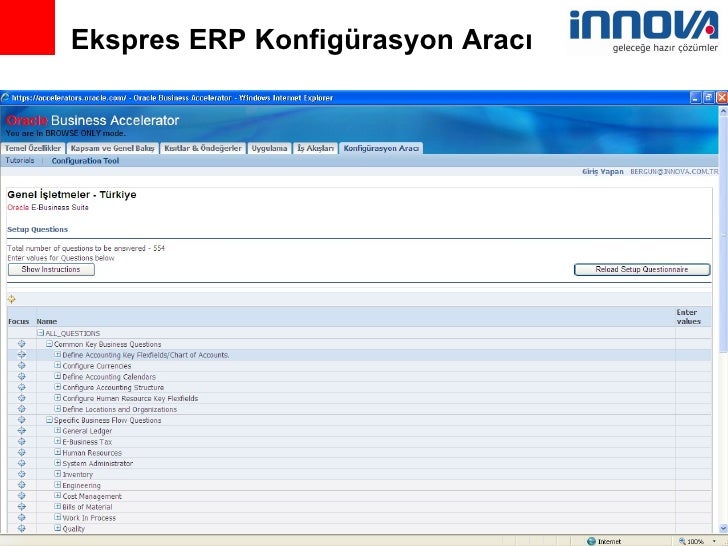Expand Define Accounting Calendars node

58,376
